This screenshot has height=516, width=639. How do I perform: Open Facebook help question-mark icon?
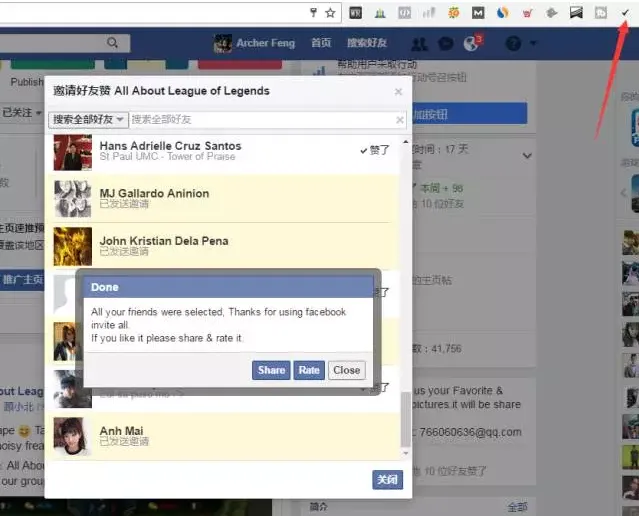tap(513, 43)
